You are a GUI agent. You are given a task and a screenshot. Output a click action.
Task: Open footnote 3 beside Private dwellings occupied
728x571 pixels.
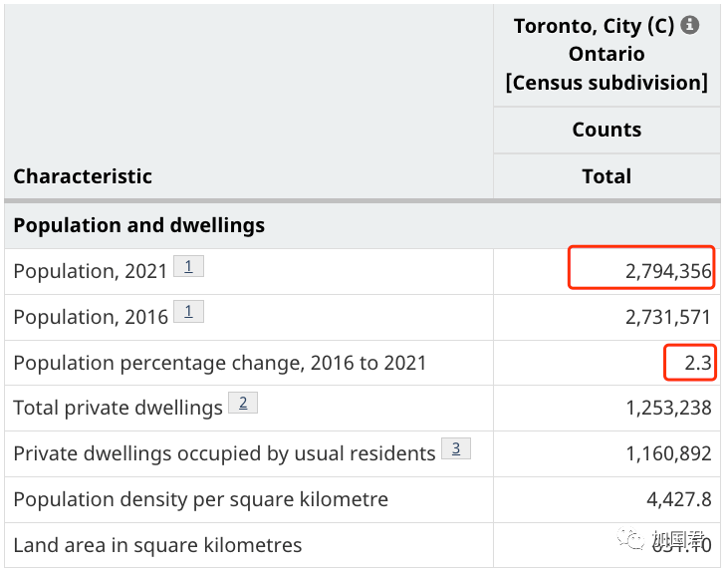click(456, 448)
